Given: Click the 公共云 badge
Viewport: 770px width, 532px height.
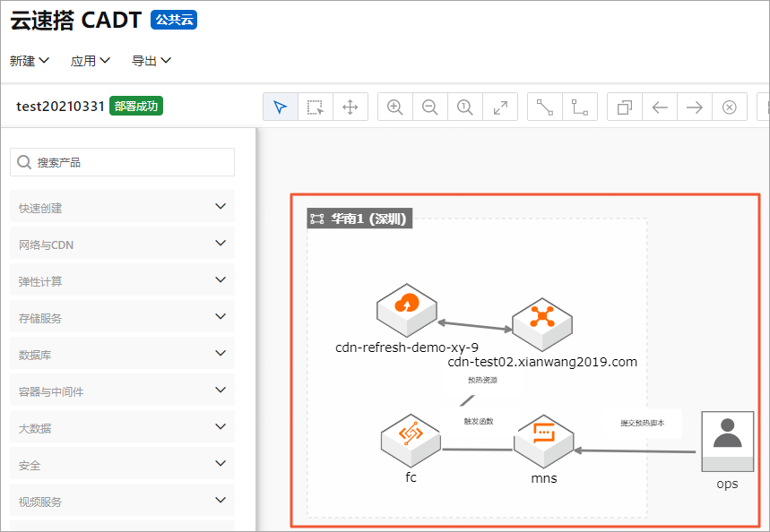Looking at the screenshot, I should (x=174, y=20).
